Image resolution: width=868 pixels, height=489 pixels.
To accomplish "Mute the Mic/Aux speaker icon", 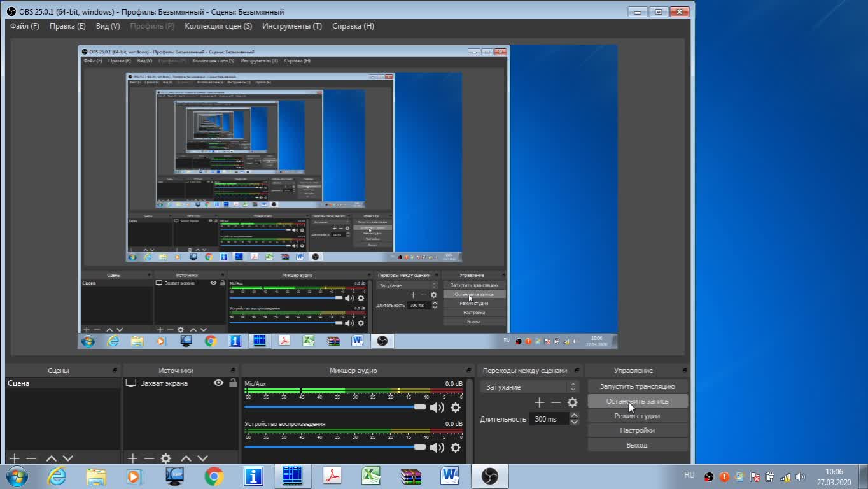I will coord(437,407).
